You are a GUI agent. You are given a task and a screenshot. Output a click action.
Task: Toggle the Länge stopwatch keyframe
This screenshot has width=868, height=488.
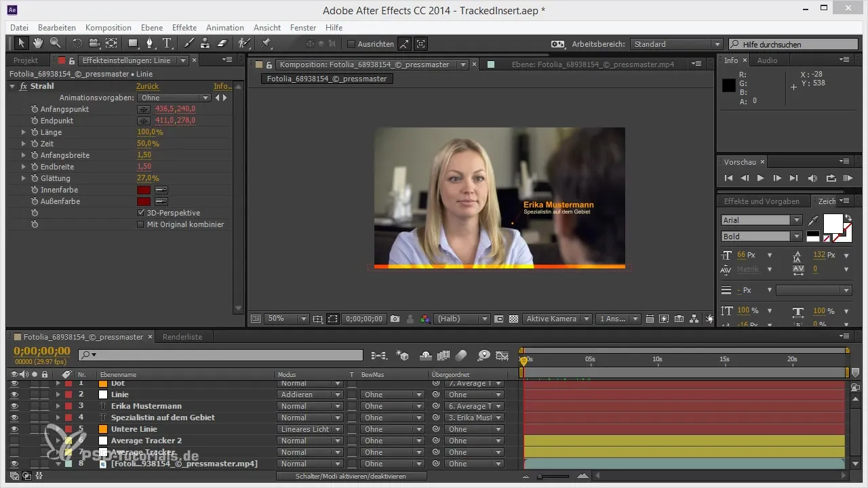pos(34,132)
